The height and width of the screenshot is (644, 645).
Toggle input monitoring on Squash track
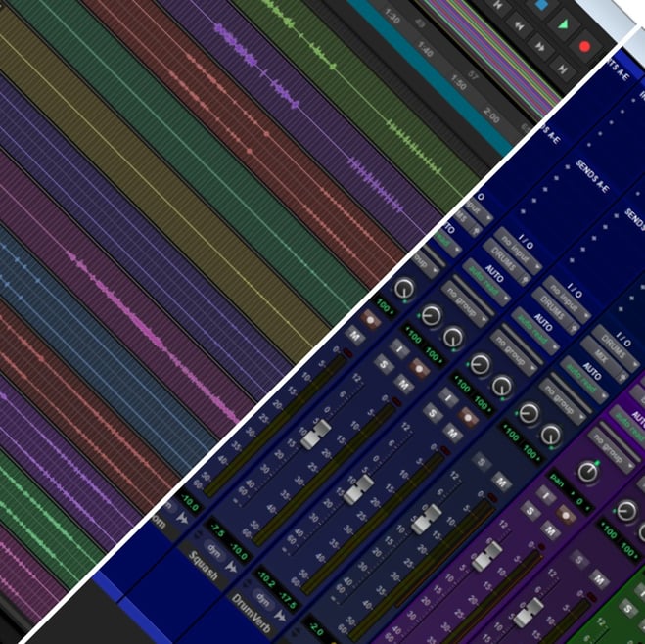coord(399,349)
